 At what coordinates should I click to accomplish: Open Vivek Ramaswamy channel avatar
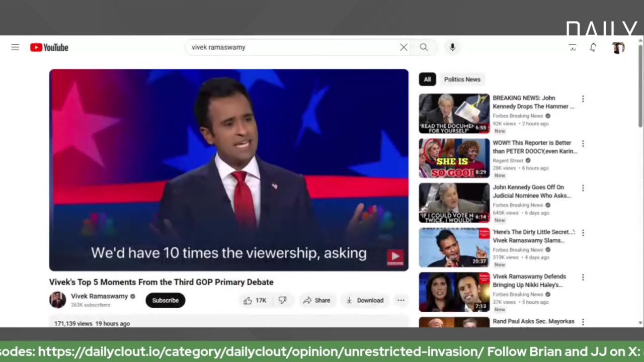coord(57,300)
